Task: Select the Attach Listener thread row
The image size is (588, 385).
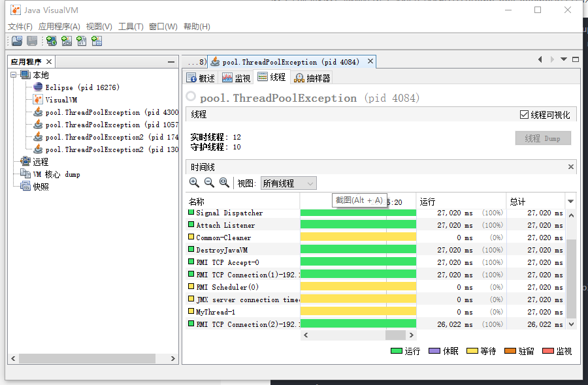Action: click(375, 225)
